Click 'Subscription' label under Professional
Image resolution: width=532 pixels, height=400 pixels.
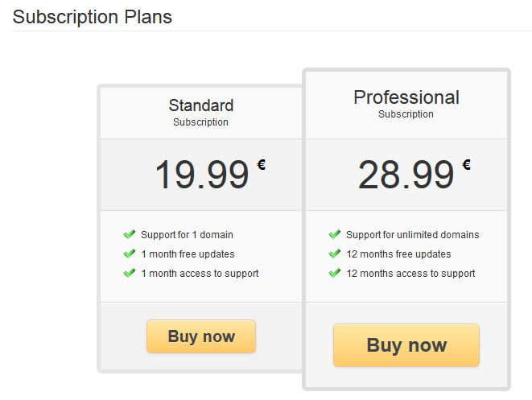[x=406, y=114]
